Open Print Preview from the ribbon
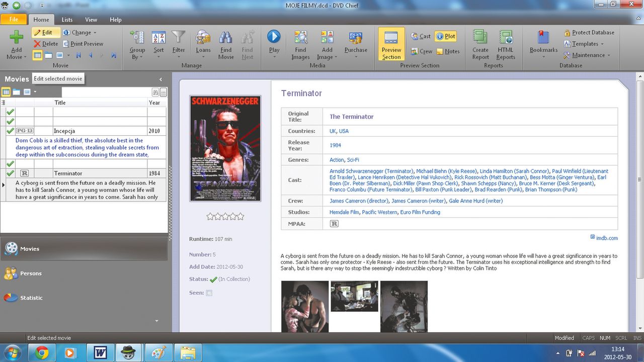644x362 pixels. coord(83,44)
